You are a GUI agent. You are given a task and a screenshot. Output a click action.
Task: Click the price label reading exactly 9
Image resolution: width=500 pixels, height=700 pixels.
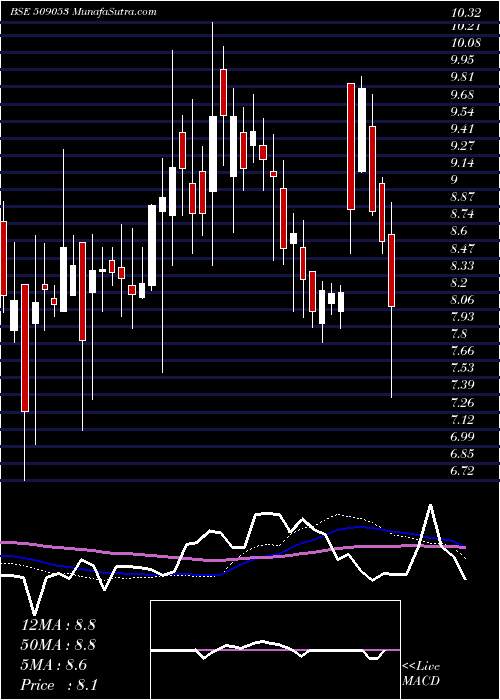pos(454,180)
